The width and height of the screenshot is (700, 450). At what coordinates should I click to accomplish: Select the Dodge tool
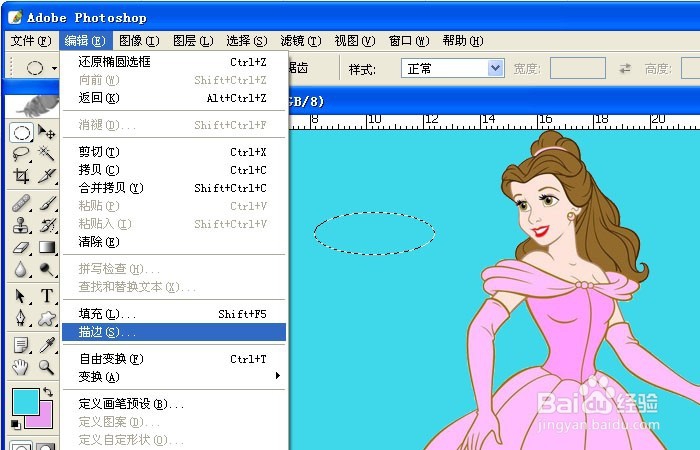(46, 269)
